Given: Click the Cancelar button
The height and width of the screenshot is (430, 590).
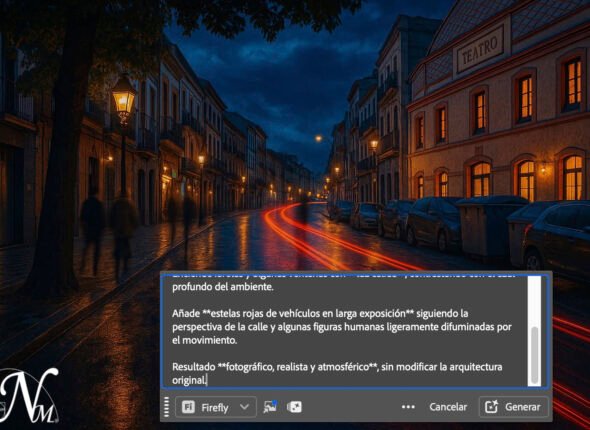Looking at the screenshot, I should coord(448,407).
